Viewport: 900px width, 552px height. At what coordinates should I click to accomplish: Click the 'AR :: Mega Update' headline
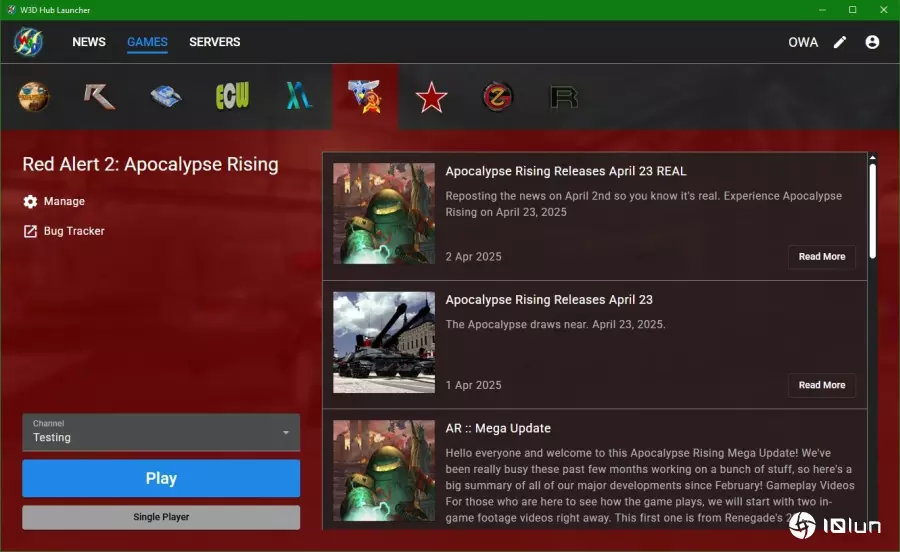pyautogui.click(x=498, y=428)
